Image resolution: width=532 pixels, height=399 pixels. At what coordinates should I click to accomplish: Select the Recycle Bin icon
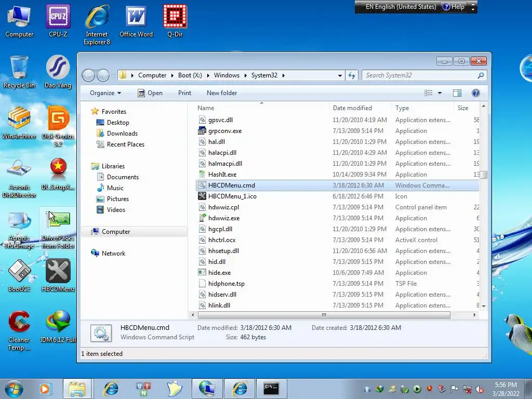click(x=19, y=72)
